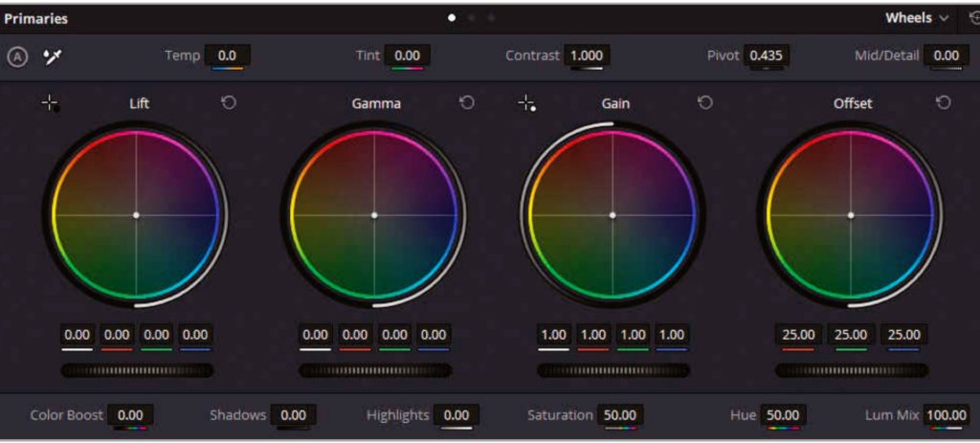Click the Gamma master wheel slider
This screenshot has width=980, height=443.
pos(375,370)
